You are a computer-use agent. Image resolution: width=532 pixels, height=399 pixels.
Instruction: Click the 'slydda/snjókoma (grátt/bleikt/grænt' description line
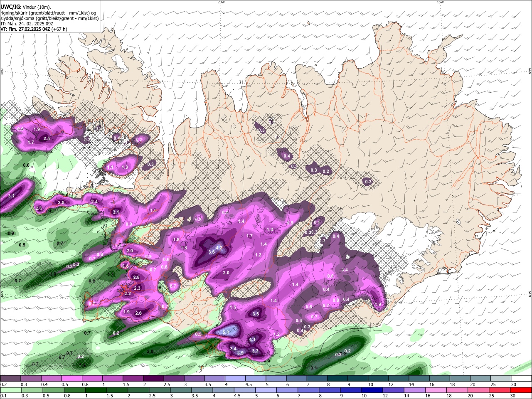point(49,18)
